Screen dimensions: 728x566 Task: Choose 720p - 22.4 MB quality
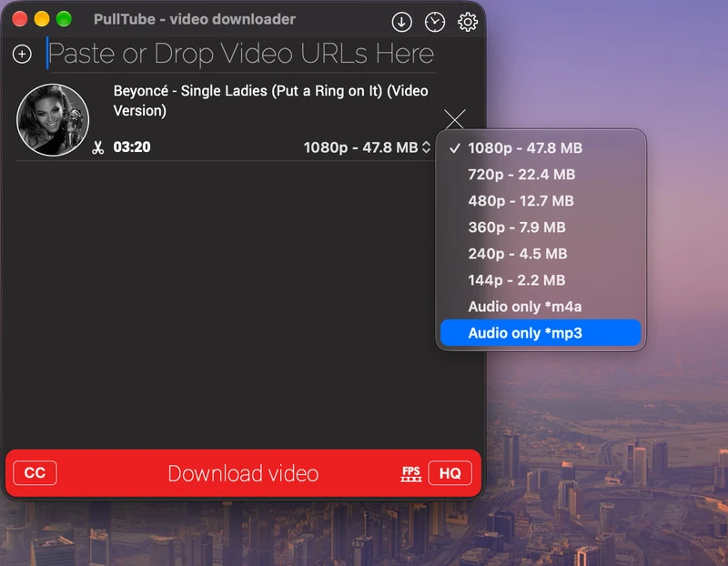[x=541, y=174]
